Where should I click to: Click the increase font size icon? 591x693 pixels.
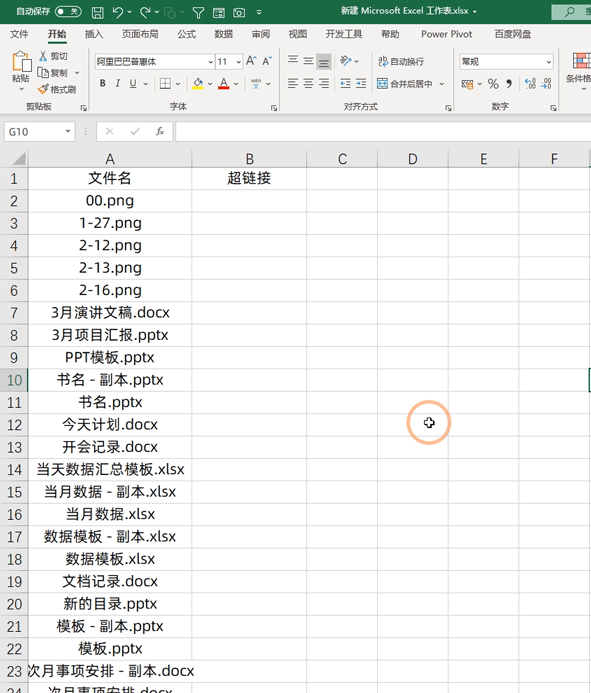tap(251, 61)
